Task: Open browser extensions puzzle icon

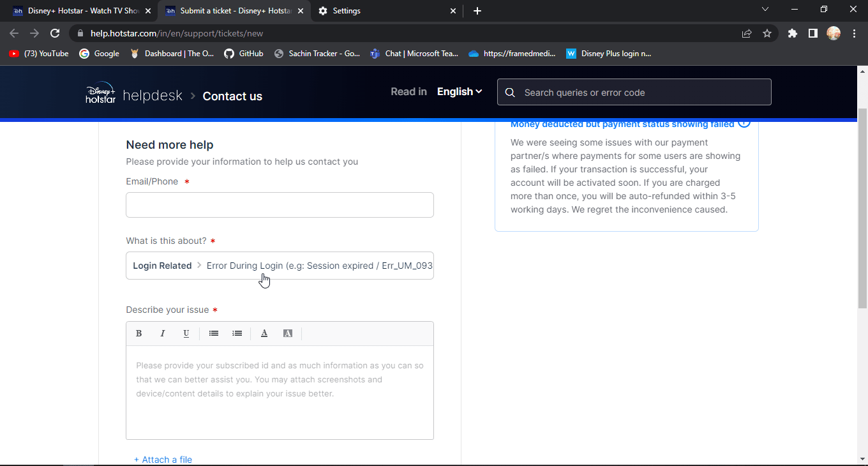Action: click(x=793, y=33)
